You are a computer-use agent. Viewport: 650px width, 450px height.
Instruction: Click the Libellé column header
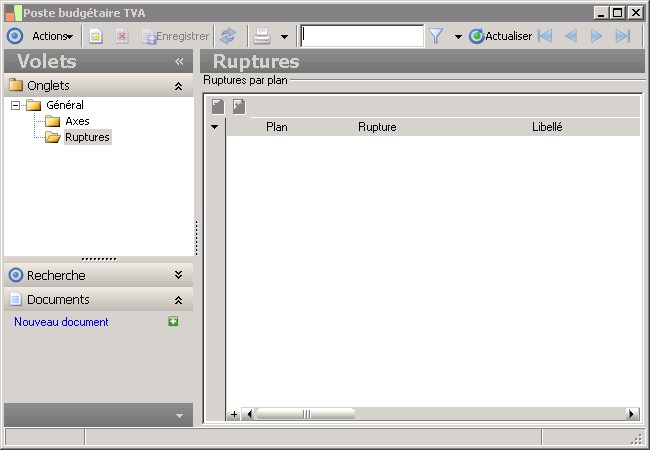coord(547,127)
